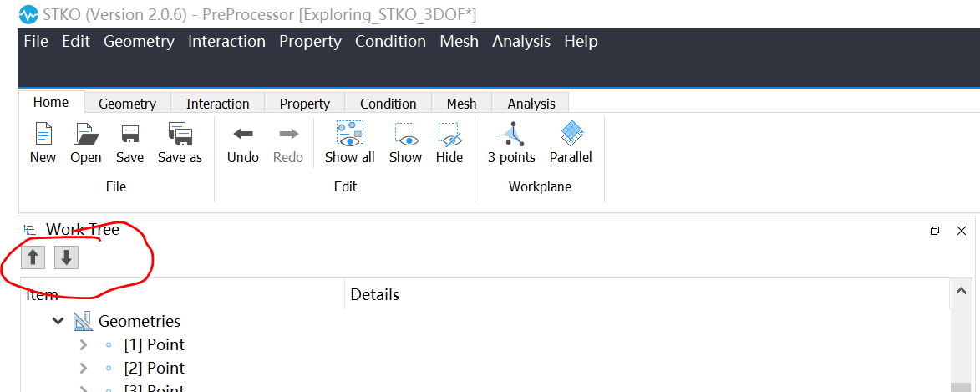Click the Details column header
This screenshot has width=980, height=392.
[x=647, y=294]
